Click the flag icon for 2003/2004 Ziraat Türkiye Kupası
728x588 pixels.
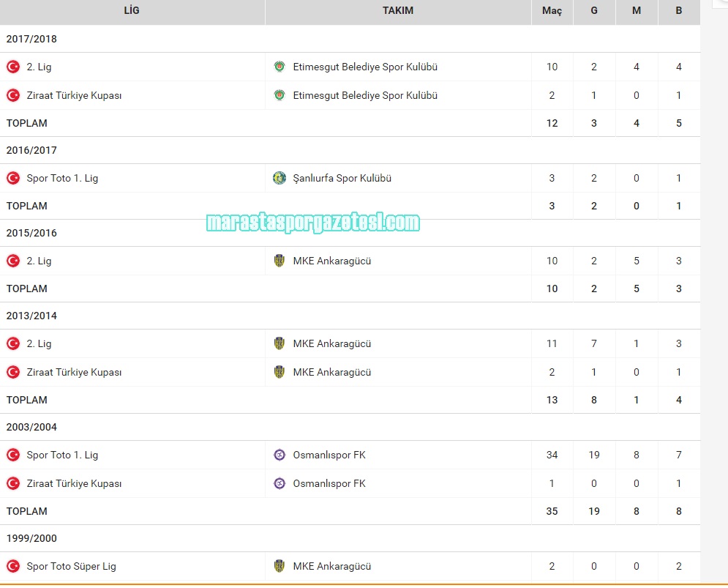13,483
